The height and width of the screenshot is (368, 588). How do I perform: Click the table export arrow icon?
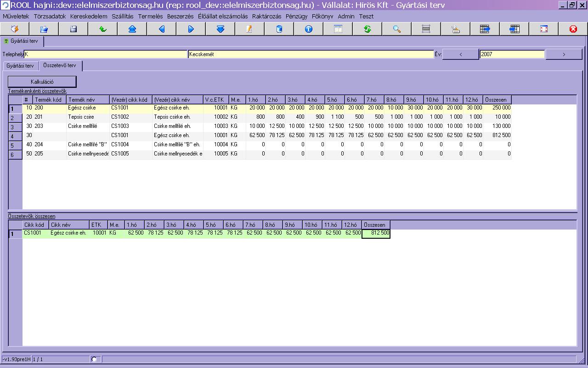click(x=485, y=29)
